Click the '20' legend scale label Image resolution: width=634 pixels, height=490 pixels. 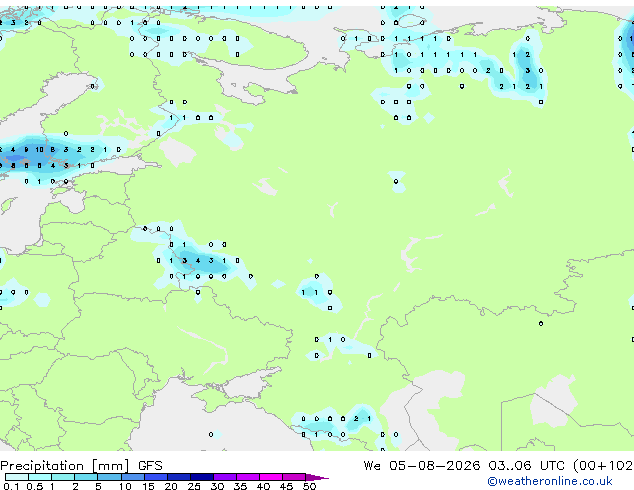click(x=171, y=486)
